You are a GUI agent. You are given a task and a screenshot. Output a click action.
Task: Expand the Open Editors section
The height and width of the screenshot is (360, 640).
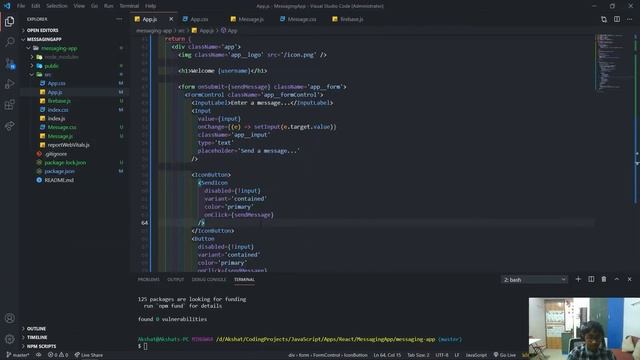(x=42, y=30)
